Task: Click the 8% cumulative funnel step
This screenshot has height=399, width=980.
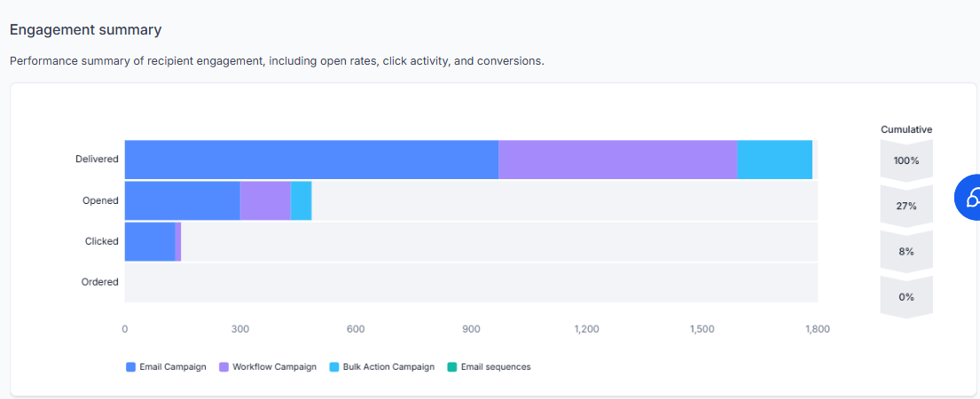Action: (906, 252)
